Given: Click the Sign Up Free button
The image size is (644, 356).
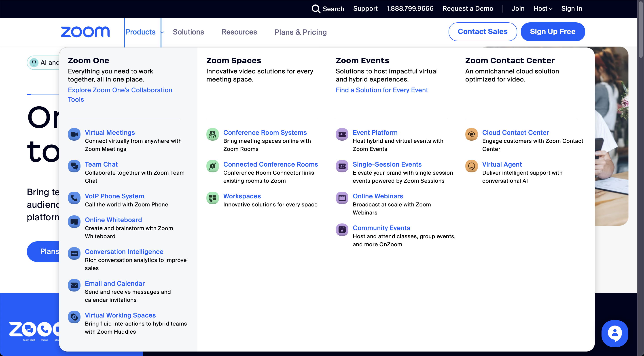Looking at the screenshot, I should pos(553,32).
